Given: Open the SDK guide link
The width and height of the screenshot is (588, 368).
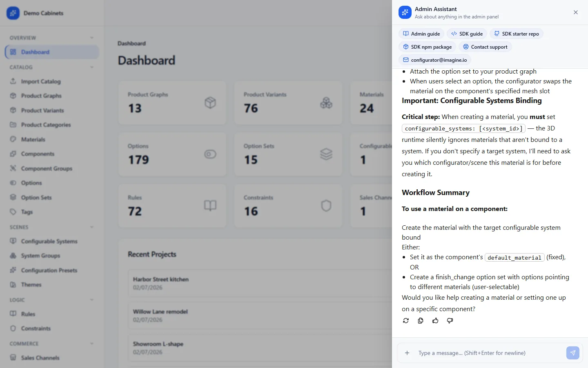Looking at the screenshot, I should point(467,34).
